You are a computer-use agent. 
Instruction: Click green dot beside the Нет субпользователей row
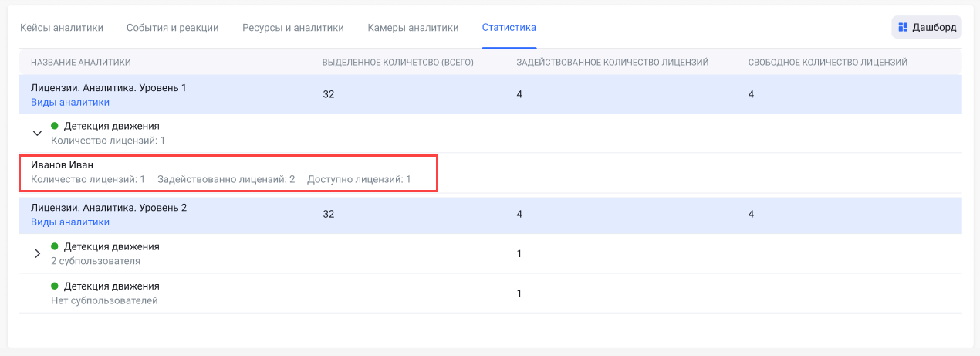pyautogui.click(x=55, y=286)
